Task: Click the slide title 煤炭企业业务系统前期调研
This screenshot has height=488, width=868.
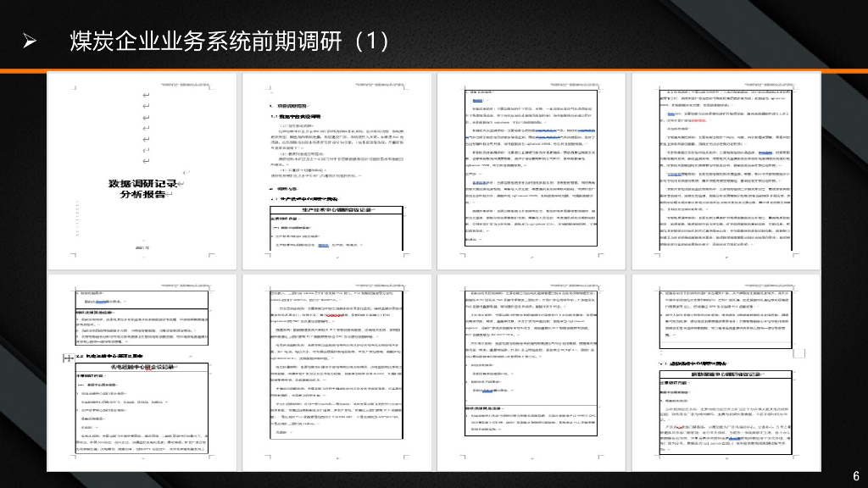Action: 225,38
